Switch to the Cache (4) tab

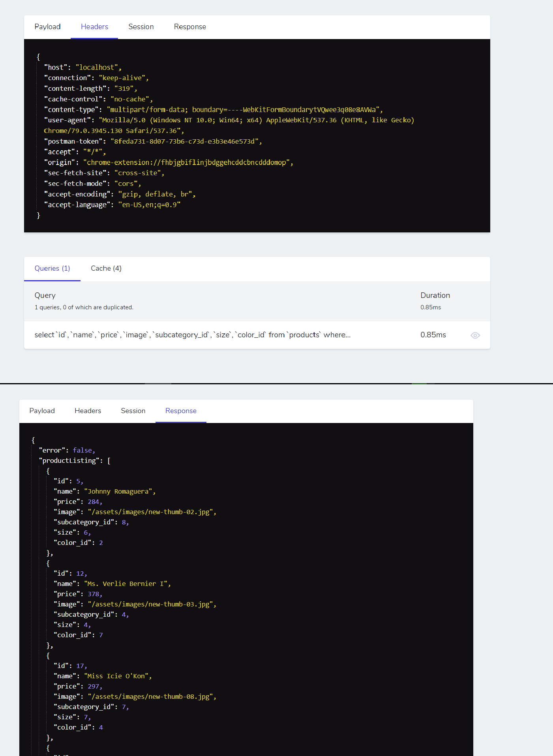[x=106, y=269]
